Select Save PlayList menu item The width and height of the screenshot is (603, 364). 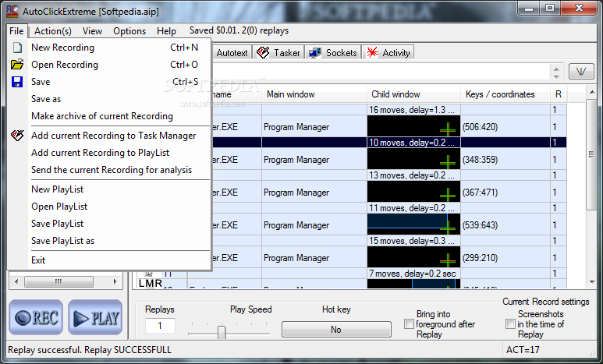109,224
